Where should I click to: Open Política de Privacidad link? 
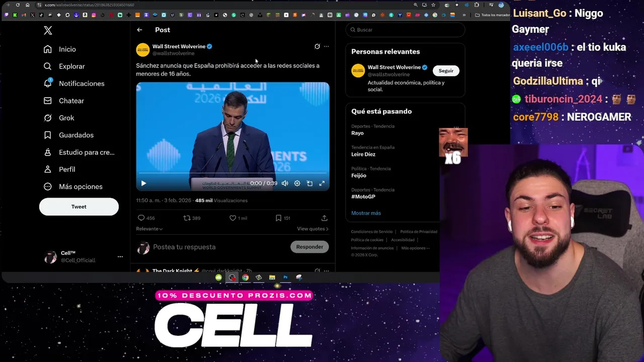pyautogui.click(x=419, y=232)
